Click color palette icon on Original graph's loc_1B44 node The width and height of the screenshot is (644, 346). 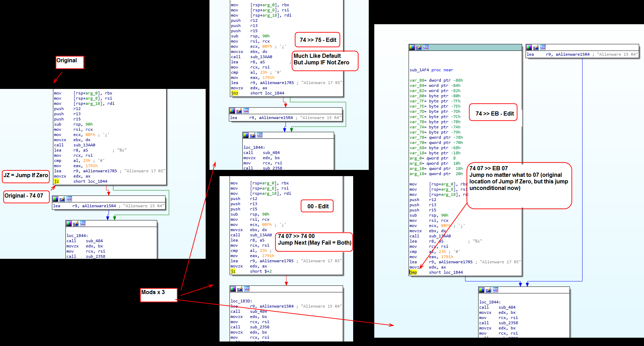(69, 224)
